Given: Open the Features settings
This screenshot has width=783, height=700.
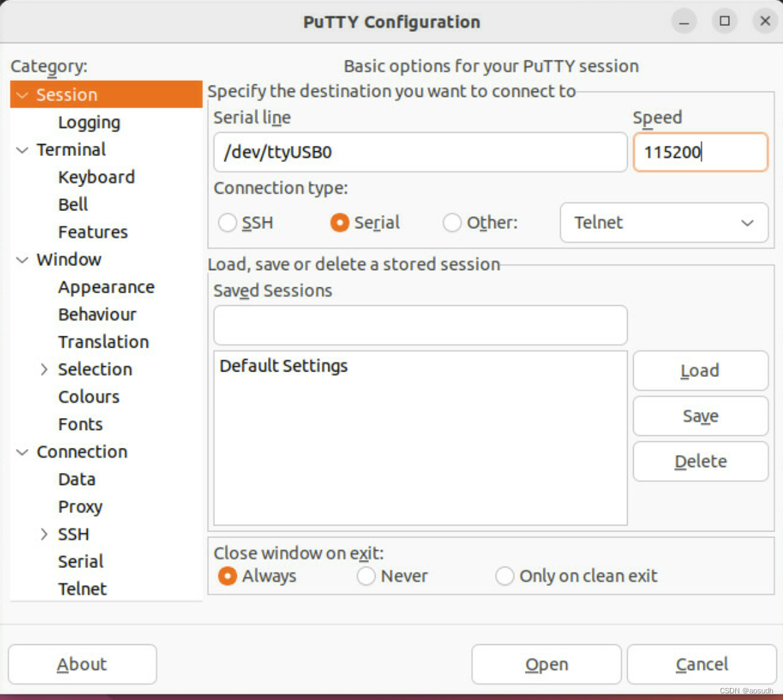Looking at the screenshot, I should [93, 232].
